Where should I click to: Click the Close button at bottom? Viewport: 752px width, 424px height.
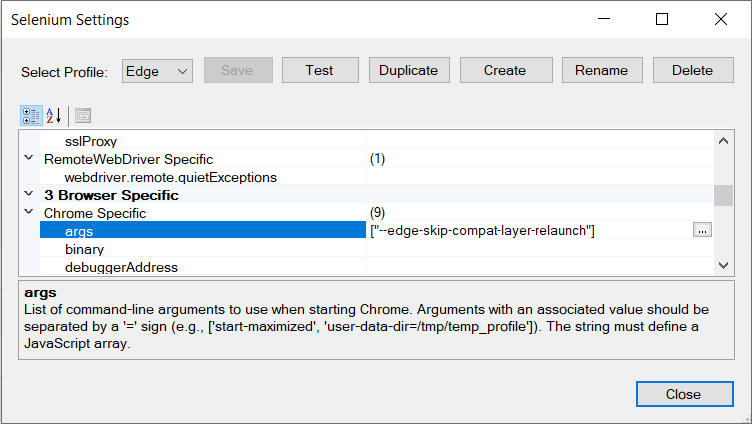(x=683, y=394)
